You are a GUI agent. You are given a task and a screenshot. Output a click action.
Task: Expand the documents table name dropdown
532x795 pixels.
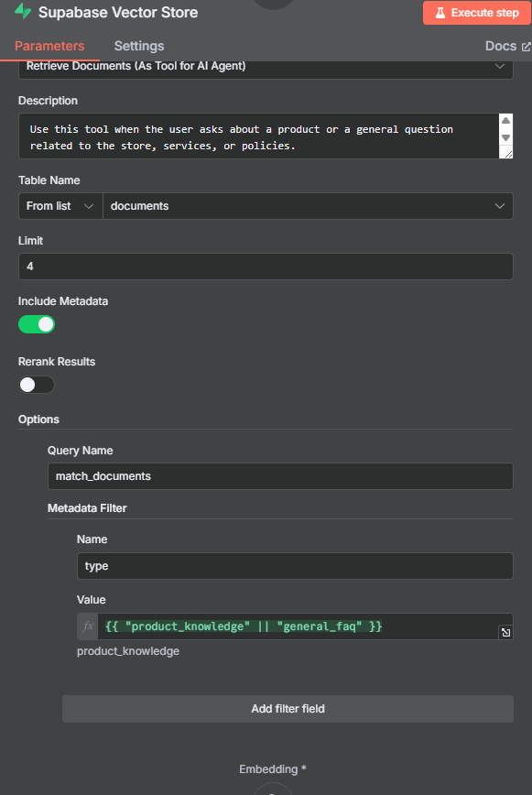tap(308, 206)
